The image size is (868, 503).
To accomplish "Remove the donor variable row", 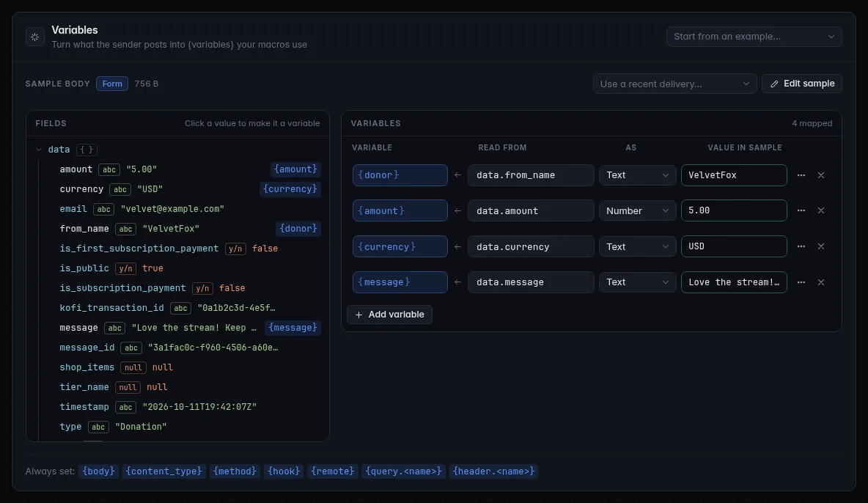I will (x=821, y=175).
